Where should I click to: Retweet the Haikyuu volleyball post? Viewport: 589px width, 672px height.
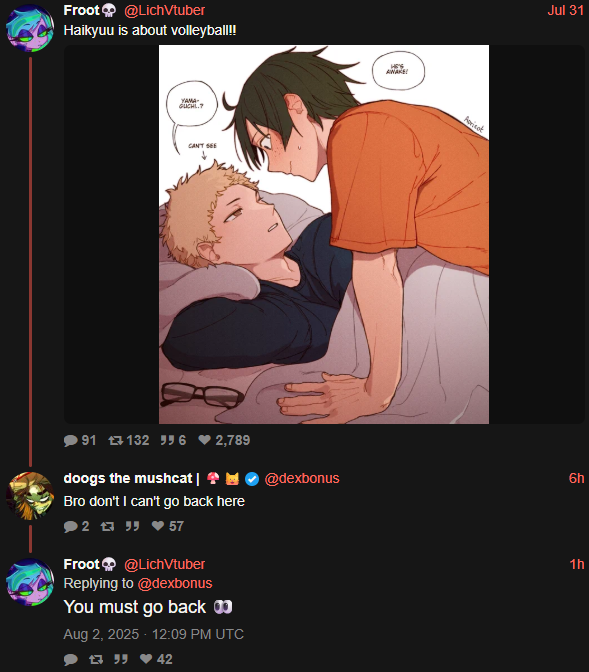pyautogui.click(x=129, y=440)
